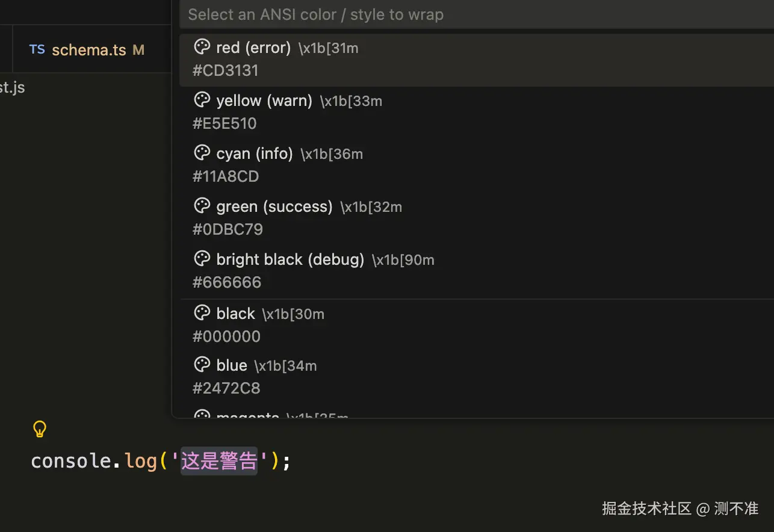774x532 pixels.
Task: Pick the partially visible magenta option
Action: coord(477,412)
